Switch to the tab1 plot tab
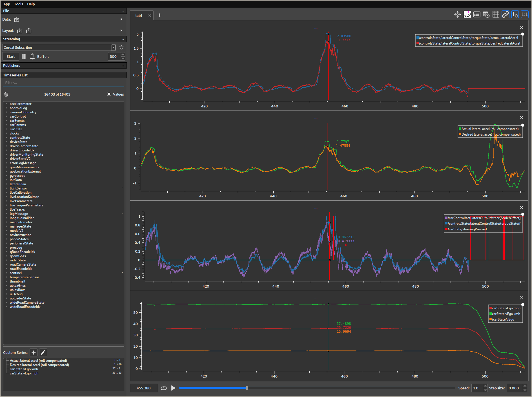The width and height of the screenshot is (532, 397). point(139,16)
